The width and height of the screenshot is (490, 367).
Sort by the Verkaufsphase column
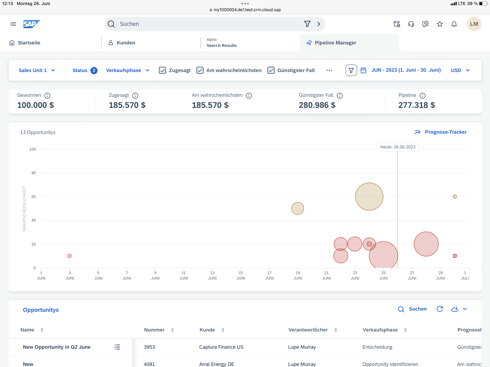pos(405,330)
